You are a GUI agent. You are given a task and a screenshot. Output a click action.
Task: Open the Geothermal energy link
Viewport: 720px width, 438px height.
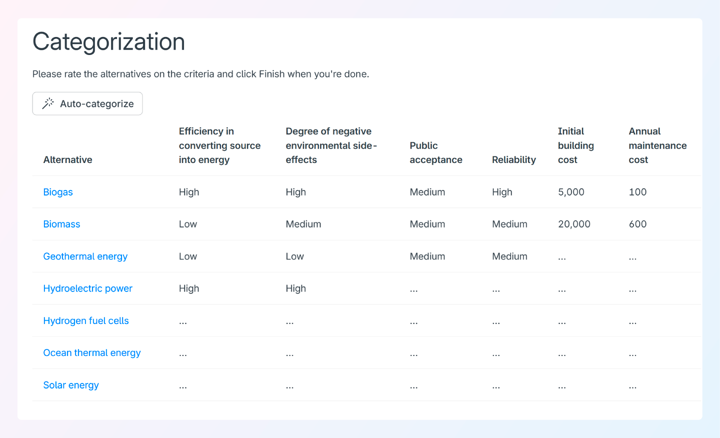pos(85,256)
